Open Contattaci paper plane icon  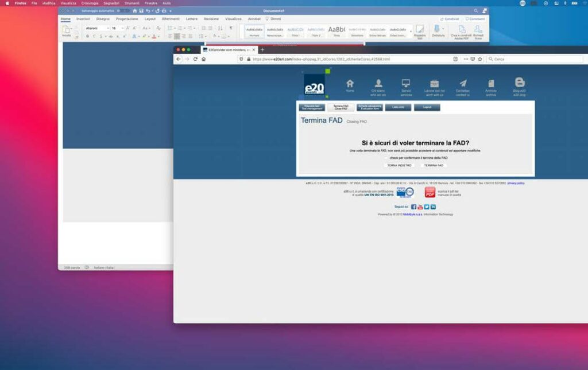463,84
